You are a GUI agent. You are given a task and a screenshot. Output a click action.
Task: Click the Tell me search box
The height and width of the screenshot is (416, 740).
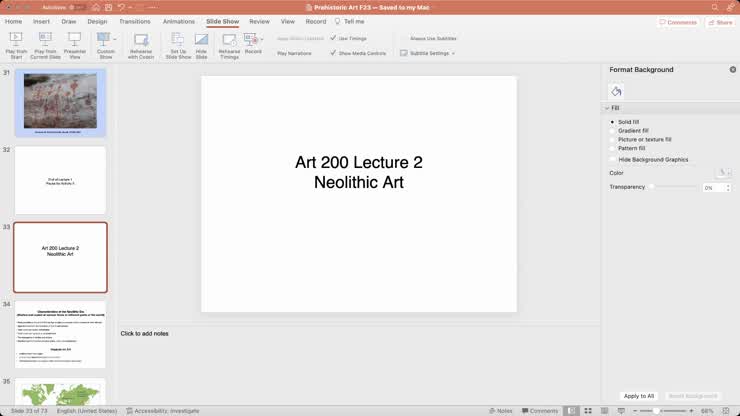(x=350, y=22)
